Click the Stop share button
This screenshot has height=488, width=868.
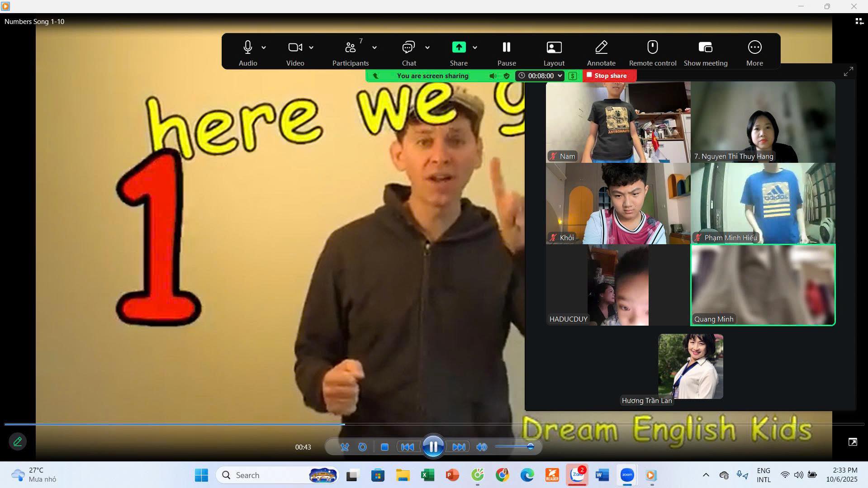609,76
